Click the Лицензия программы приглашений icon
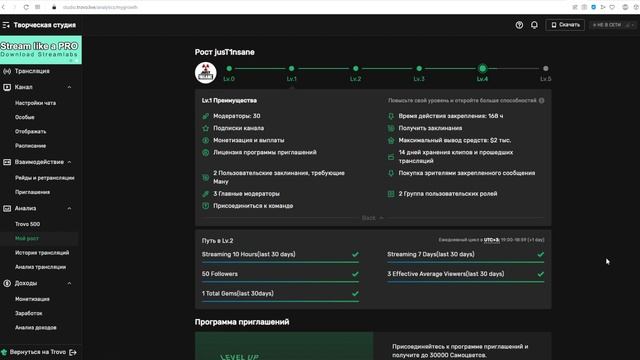The image size is (640, 360). (206, 153)
